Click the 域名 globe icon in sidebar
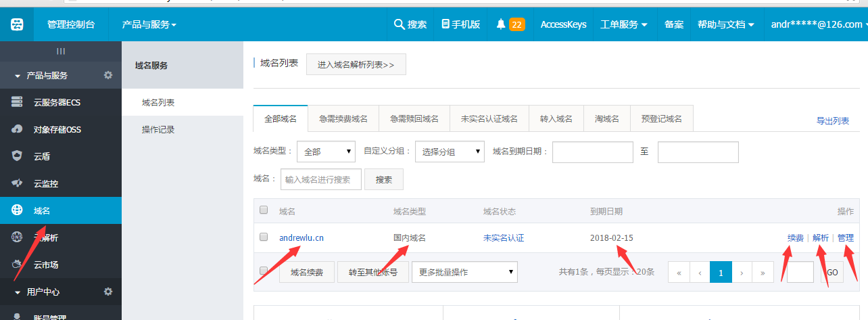 pos(18,210)
